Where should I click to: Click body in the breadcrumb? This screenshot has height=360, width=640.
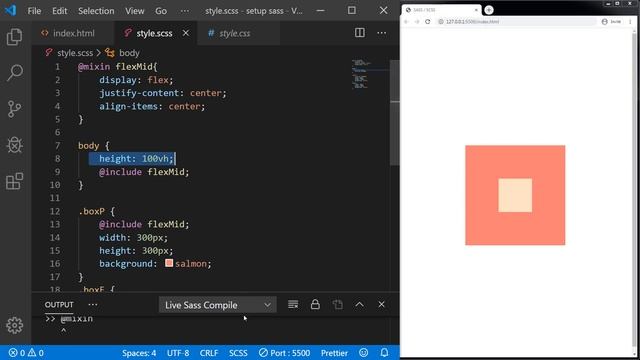(129, 53)
